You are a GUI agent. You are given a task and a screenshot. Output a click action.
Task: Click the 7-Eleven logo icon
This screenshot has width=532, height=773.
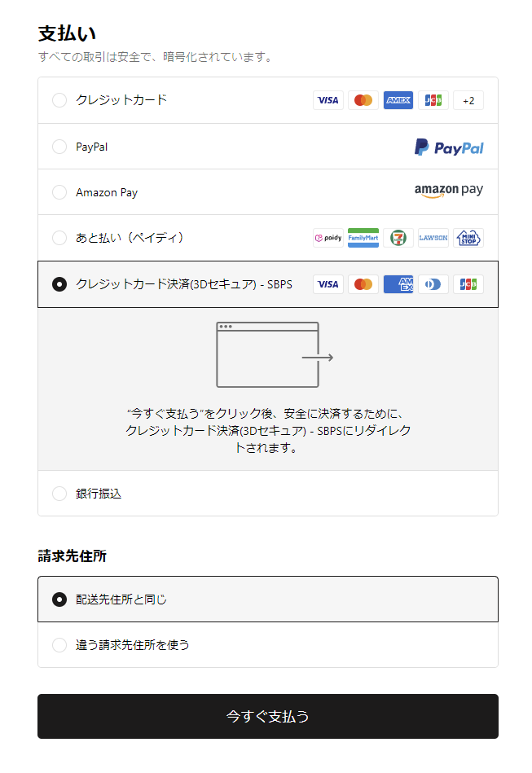(x=398, y=238)
